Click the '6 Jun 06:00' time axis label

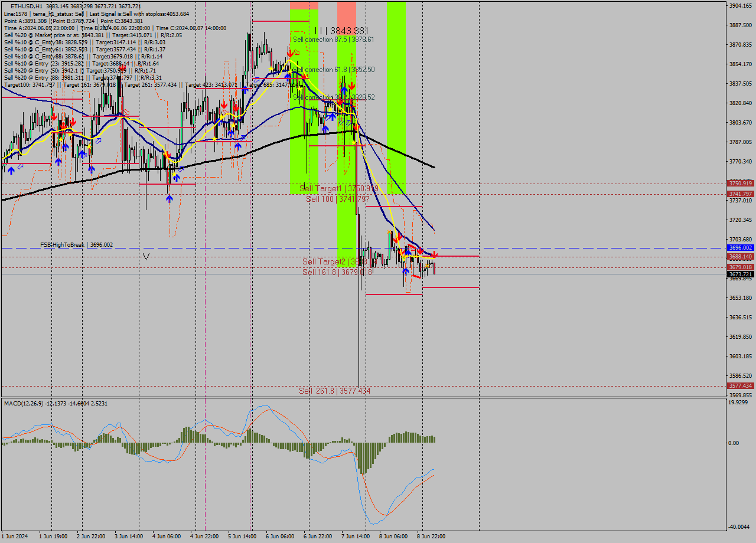point(280,537)
